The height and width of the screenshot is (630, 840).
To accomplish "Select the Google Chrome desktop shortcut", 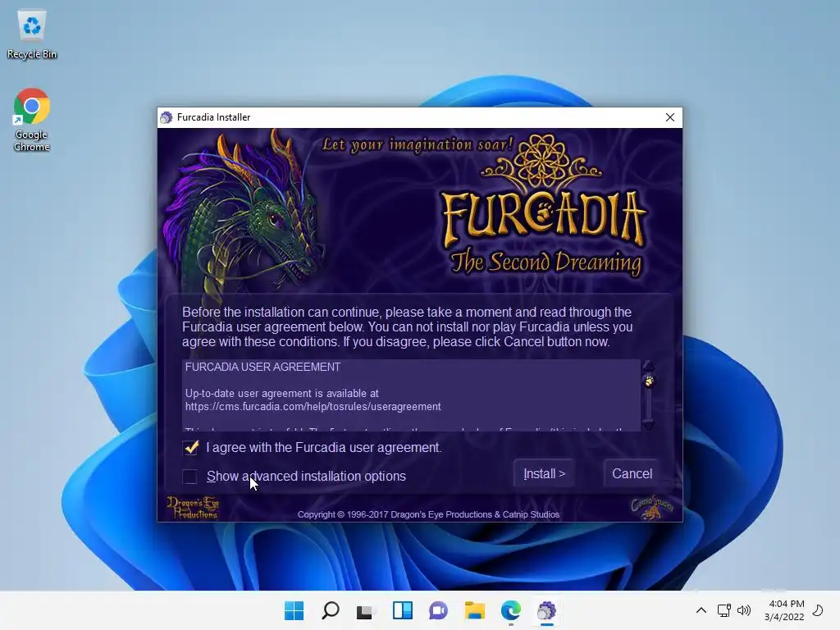I will [x=32, y=120].
